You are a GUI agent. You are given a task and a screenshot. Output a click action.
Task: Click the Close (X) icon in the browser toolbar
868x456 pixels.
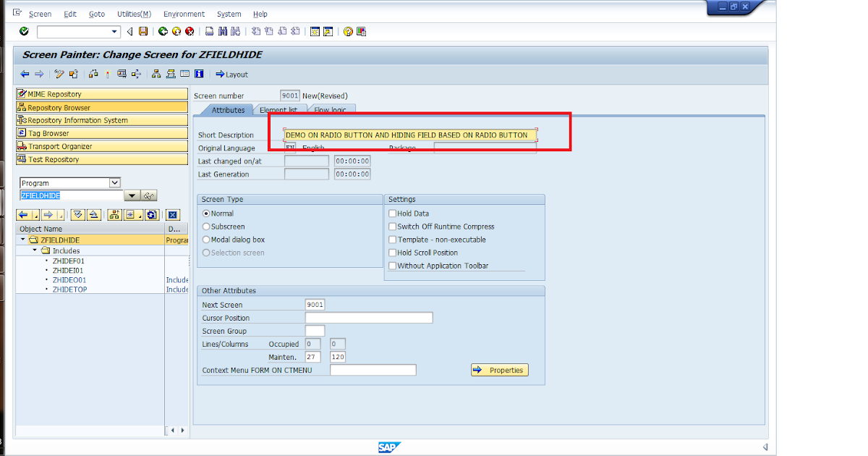172,214
